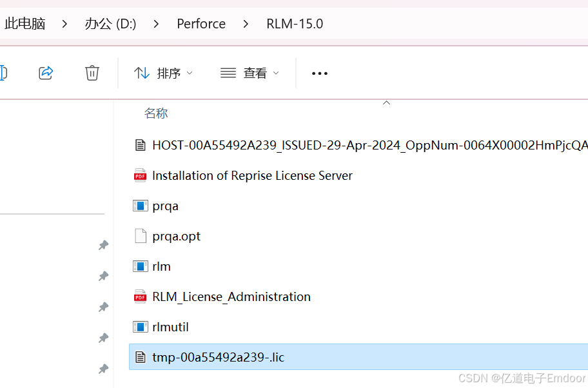Open the ... more options menu
This screenshot has height=388, width=588.
(x=319, y=73)
